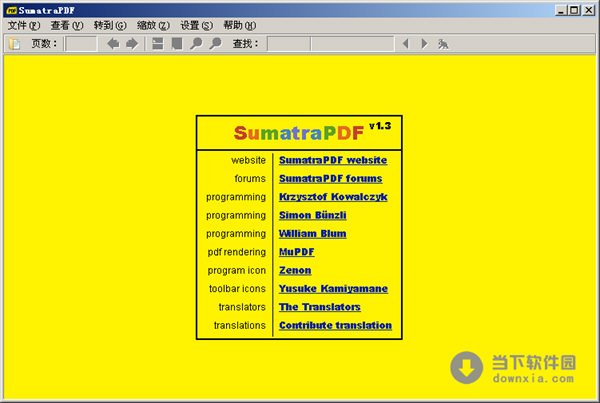This screenshot has width=600, height=403.
Task: Click the page number input field
Action: (81, 44)
